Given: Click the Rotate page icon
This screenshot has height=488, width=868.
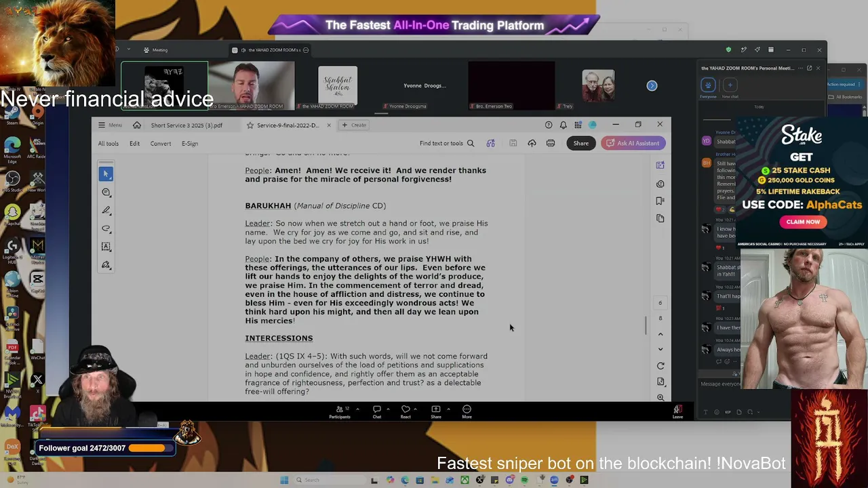Looking at the screenshot, I should [x=660, y=366].
